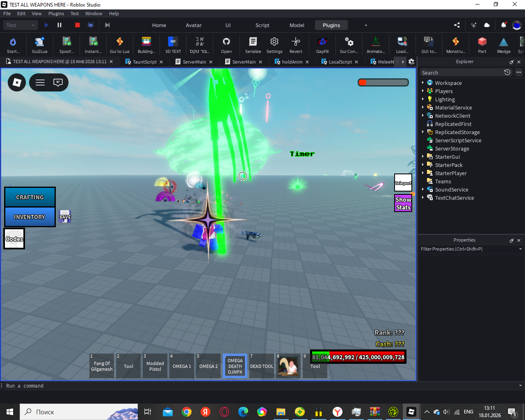
Task: Click the Show Stats button
Action: [403, 203]
